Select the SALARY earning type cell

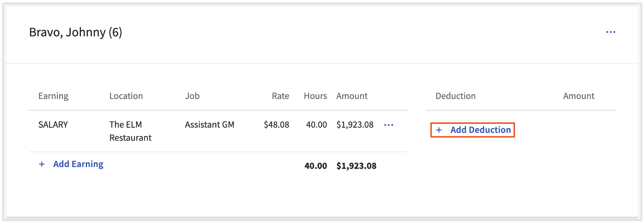point(53,125)
